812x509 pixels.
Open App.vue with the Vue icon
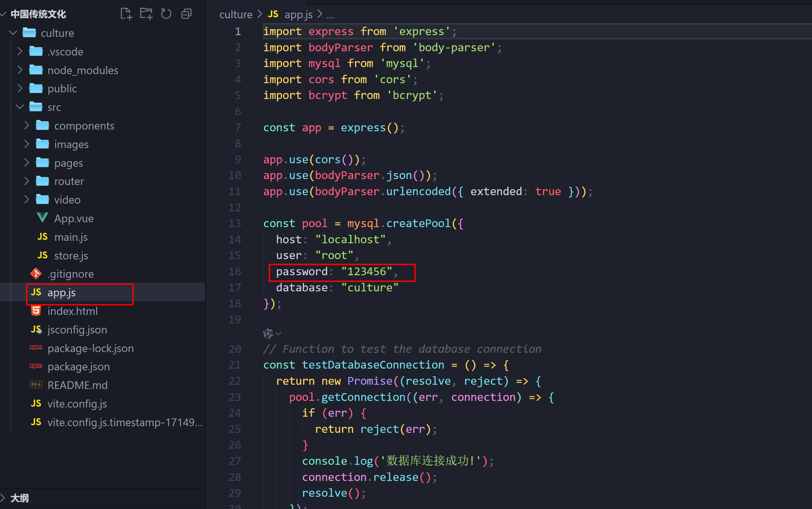pos(74,218)
